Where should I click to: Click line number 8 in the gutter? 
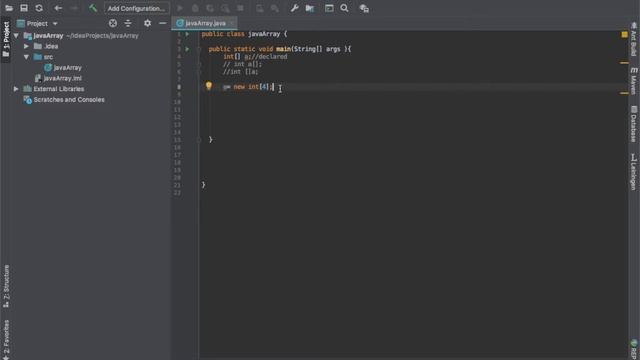[x=179, y=87]
